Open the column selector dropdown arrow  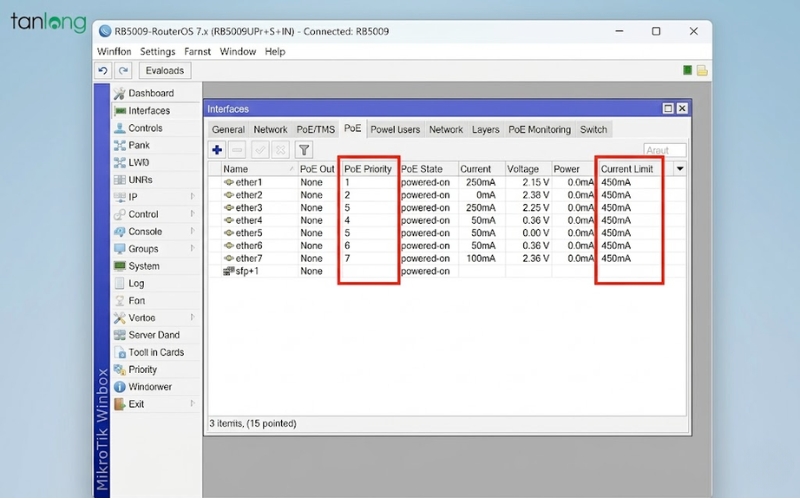coord(680,169)
